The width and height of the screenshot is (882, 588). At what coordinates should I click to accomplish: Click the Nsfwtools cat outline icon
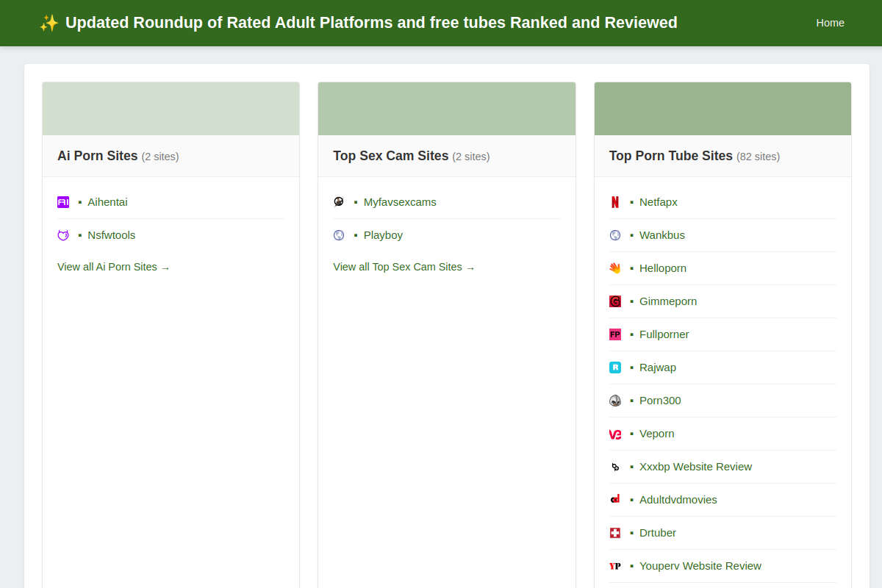(63, 235)
